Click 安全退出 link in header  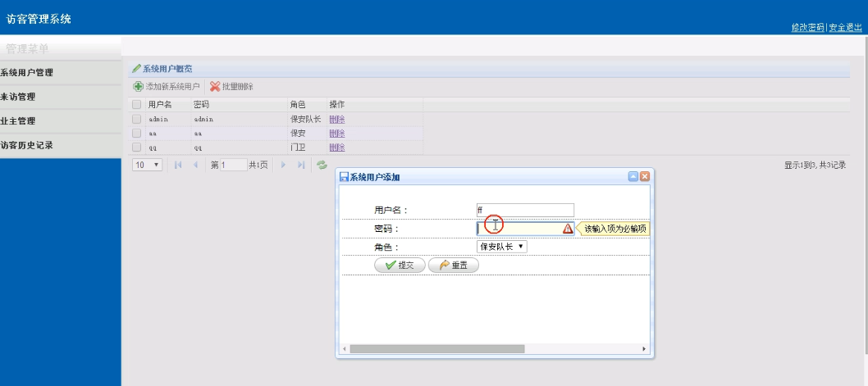(x=845, y=28)
